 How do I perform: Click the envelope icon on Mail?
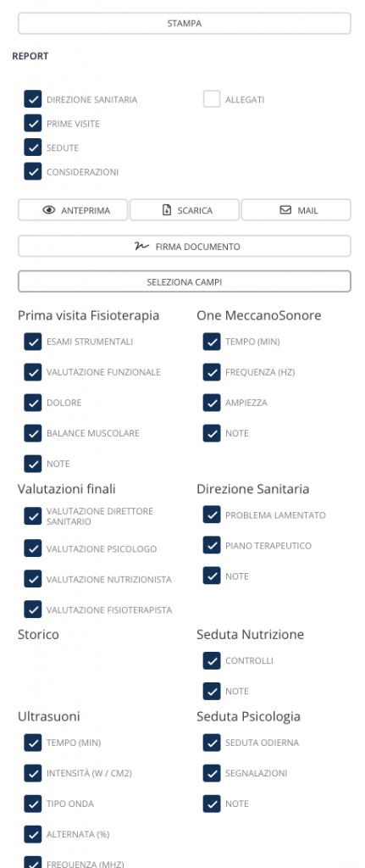[285, 210]
